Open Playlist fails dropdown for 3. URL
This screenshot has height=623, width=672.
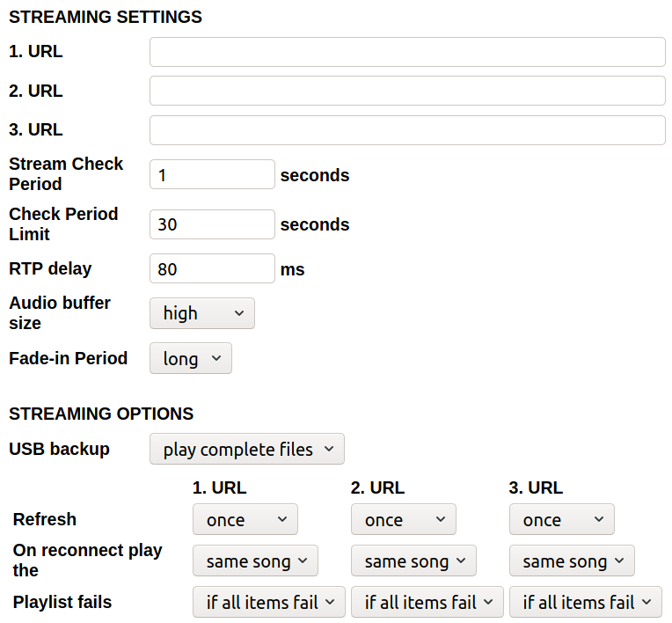pos(586,602)
